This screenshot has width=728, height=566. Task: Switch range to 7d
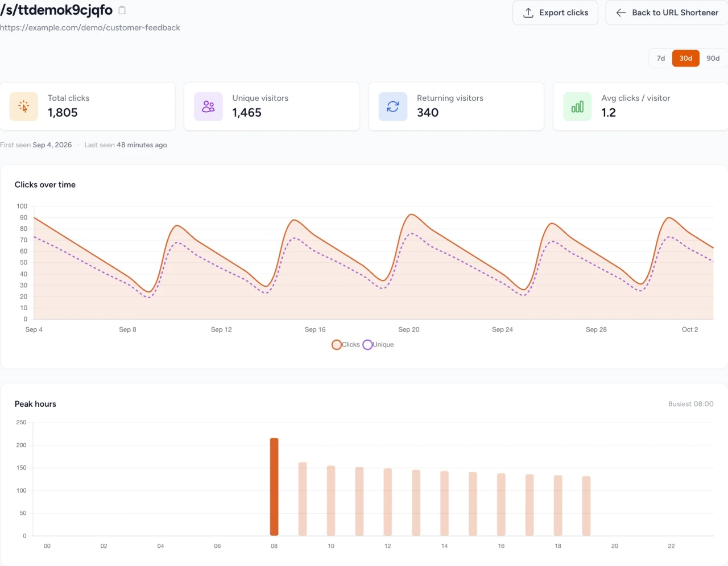tap(661, 58)
